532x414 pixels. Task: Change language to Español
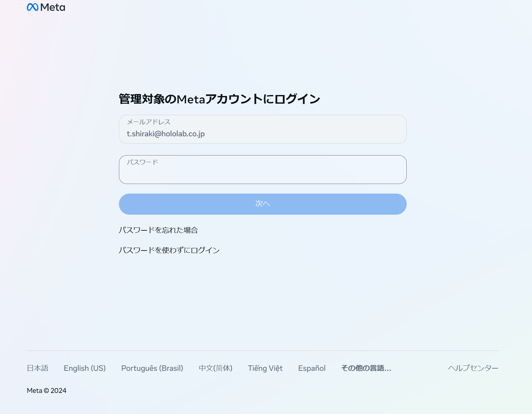click(312, 368)
